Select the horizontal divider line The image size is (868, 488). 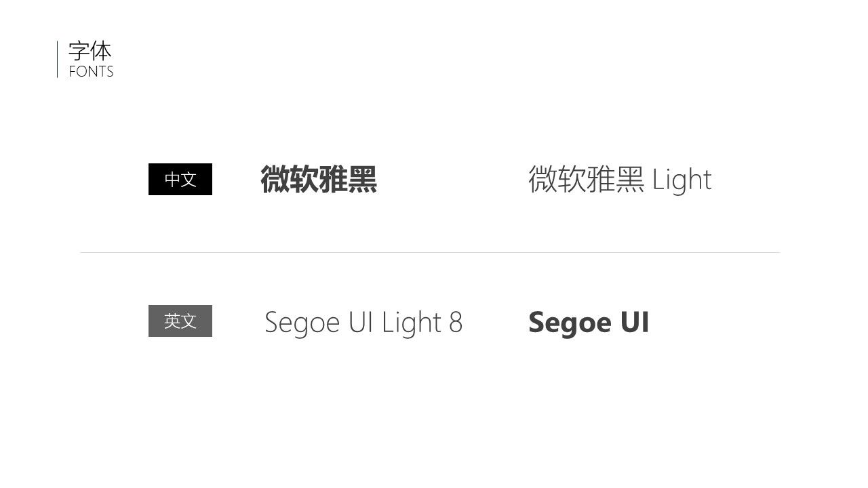tap(430, 252)
